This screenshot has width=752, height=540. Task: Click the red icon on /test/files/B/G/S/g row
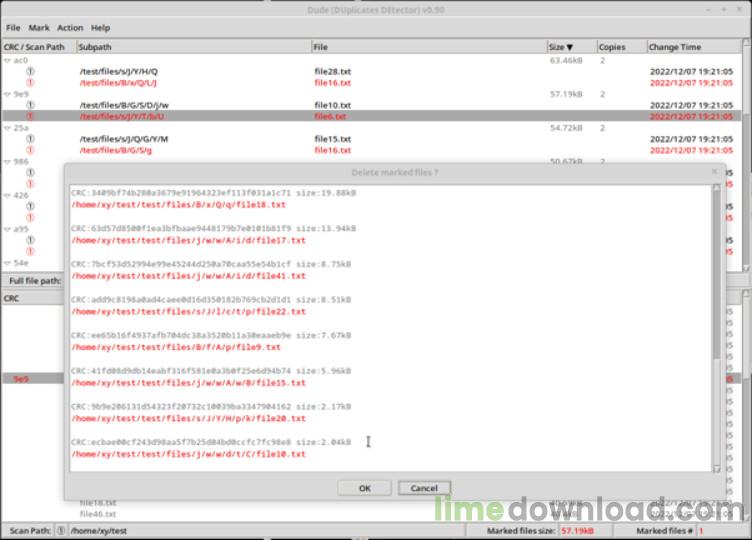click(x=30, y=150)
